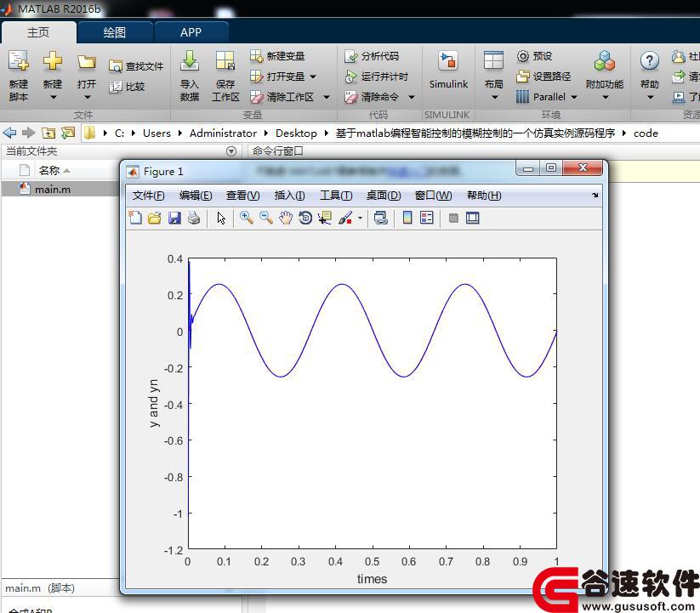Launch Simulink from the toolstrip

(x=448, y=69)
